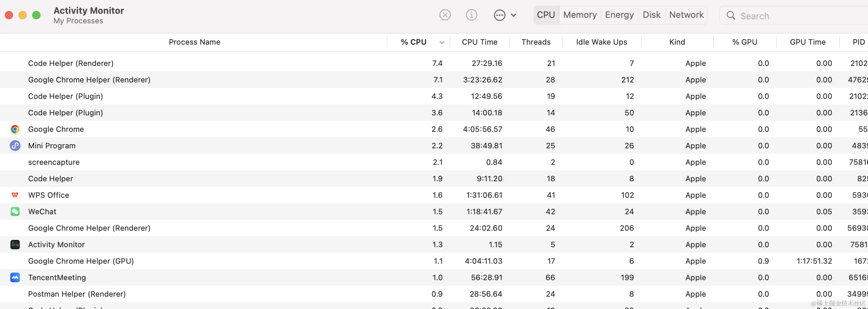Click the ellipsis more-actions icon
Viewport: 868px width, 309px height.
(499, 15)
